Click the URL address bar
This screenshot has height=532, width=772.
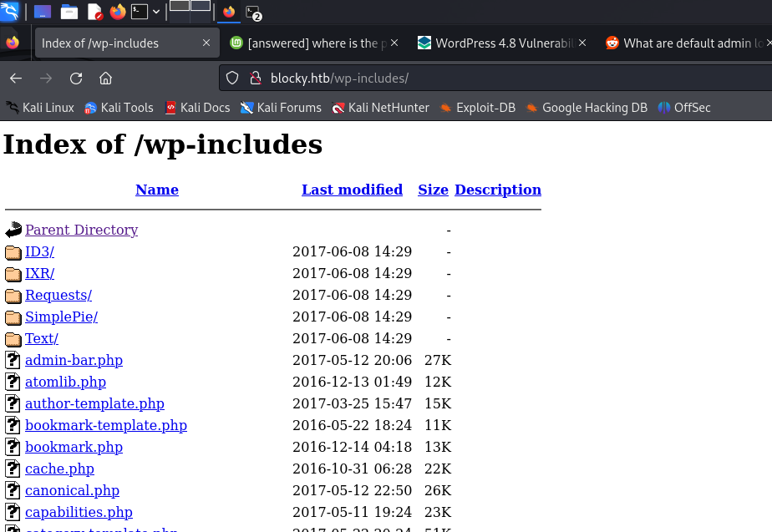click(501, 79)
